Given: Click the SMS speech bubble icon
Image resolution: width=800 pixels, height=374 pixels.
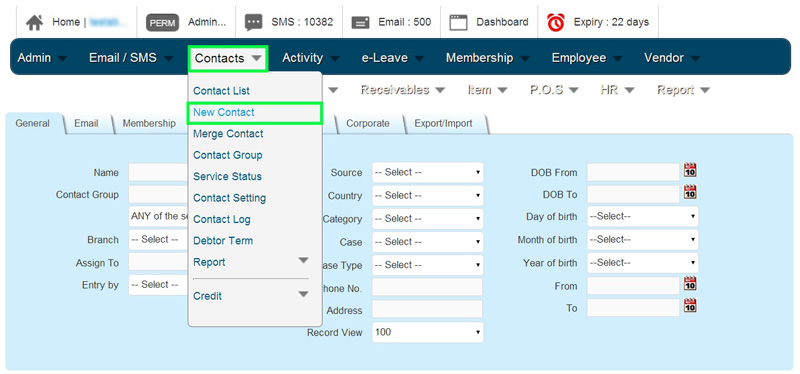Looking at the screenshot, I should 254,22.
